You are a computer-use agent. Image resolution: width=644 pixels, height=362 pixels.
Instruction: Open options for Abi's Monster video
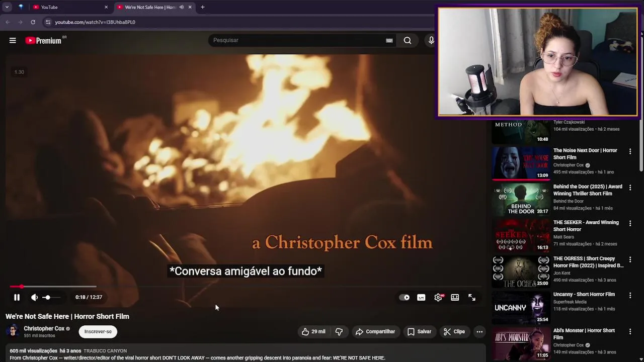pos(630,331)
